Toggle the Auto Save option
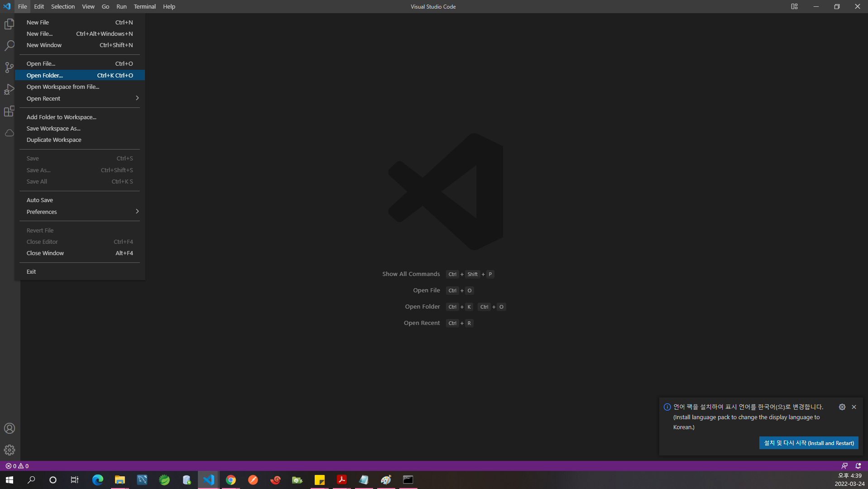The image size is (868, 489). pos(80,200)
